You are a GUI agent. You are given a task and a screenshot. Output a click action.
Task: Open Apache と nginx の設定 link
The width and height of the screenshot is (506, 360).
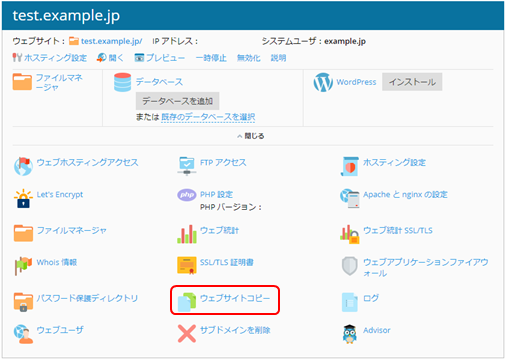[x=405, y=194]
